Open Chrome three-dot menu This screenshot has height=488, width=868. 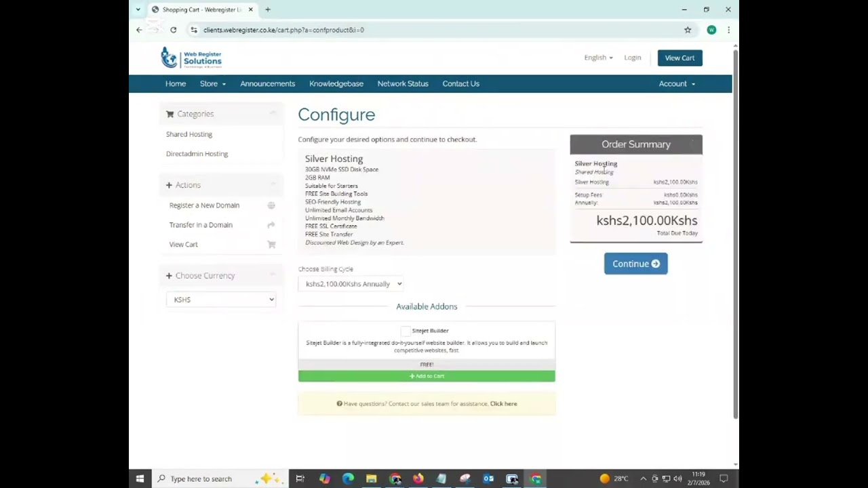[x=728, y=30]
